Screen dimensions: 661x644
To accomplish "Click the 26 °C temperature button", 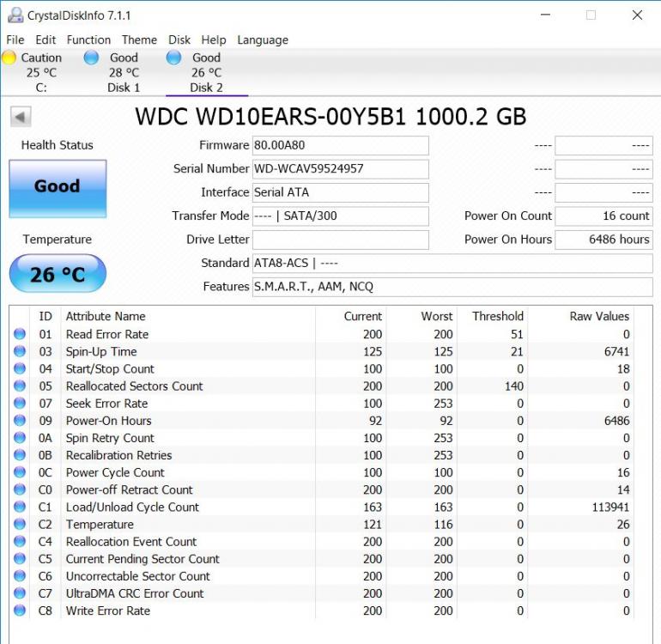I will point(58,274).
